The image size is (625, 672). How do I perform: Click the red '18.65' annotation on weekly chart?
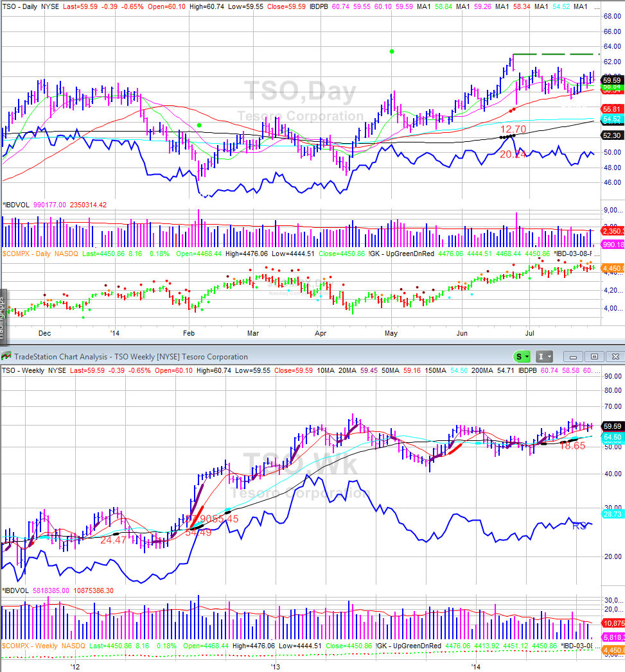(x=573, y=445)
